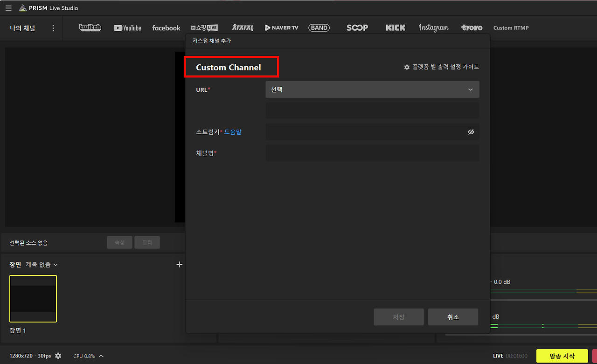
Task: Click the 나의 채널 label
Action: [x=22, y=28]
